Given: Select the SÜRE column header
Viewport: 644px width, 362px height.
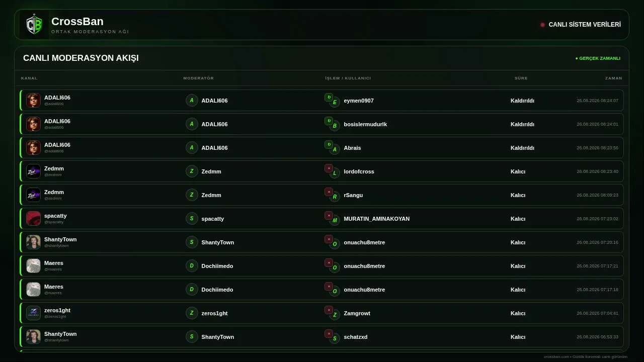Looking at the screenshot, I should click(x=521, y=78).
